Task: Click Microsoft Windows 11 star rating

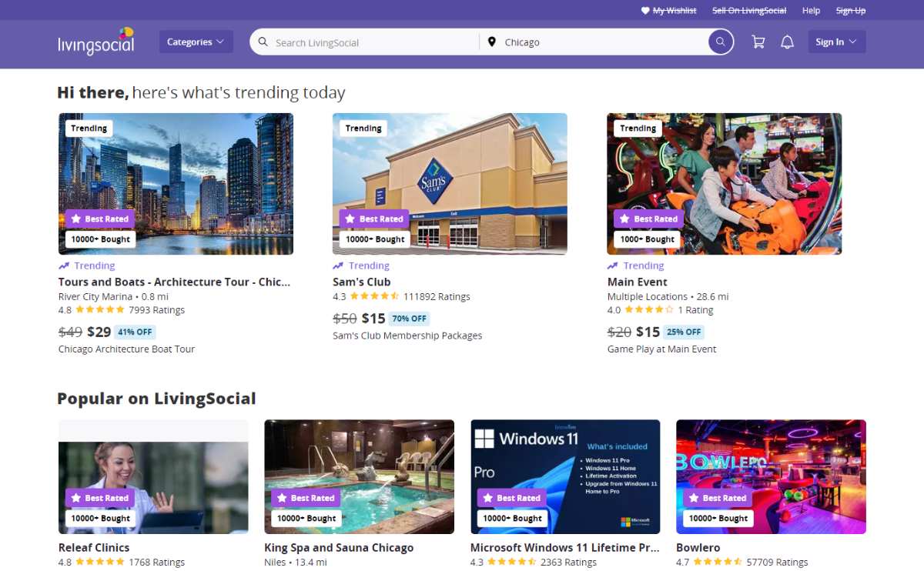Action: [512, 563]
